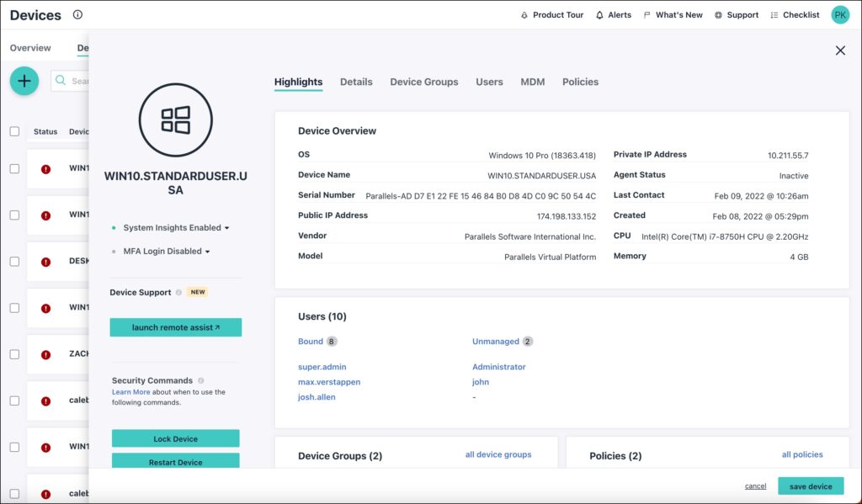The width and height of the screenshot is (862, 504).
Task: Open Alerts bell in top bar
Action: click(x=600, y=15)
